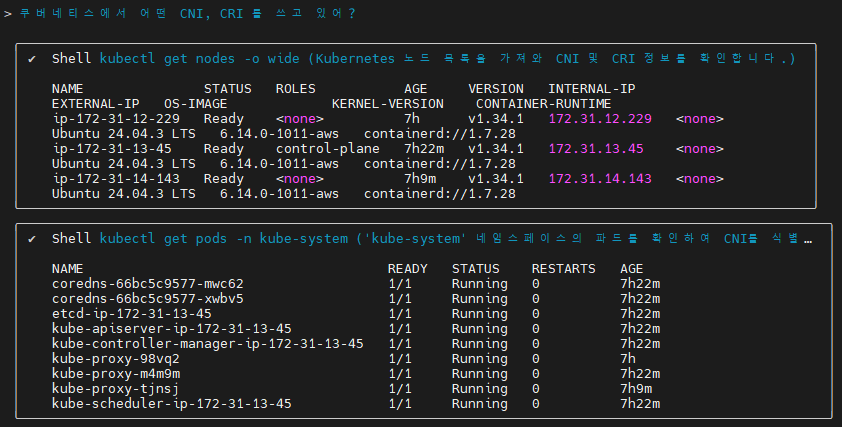Click v1.34.1 version of node ip-172-31-12-229
Image resolution: width=842 pixels, height=427 pixels.
pos(496,119)
